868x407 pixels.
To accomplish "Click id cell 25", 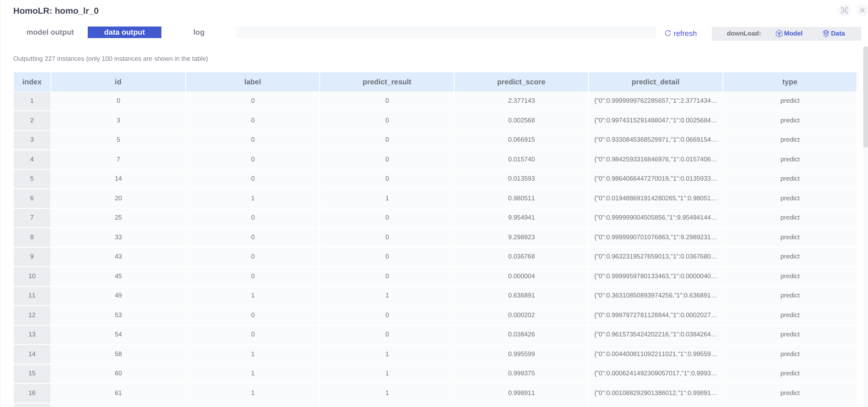I will pyautogui.click(x=118, y=217).
